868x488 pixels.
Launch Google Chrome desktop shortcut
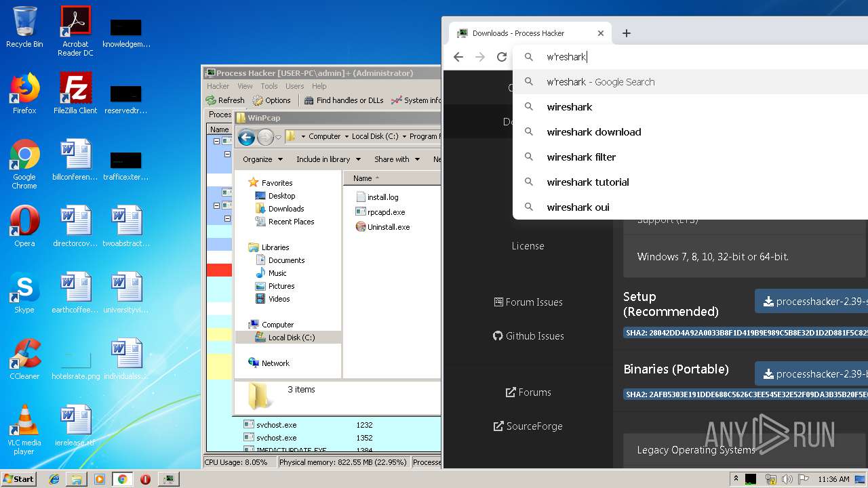click(x=24, y=165)
